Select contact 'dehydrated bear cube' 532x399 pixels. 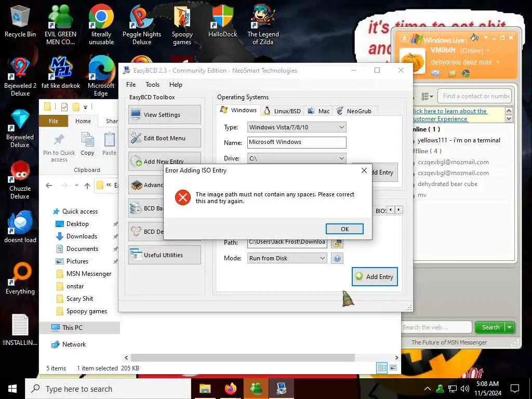click(x=447, y=184)
